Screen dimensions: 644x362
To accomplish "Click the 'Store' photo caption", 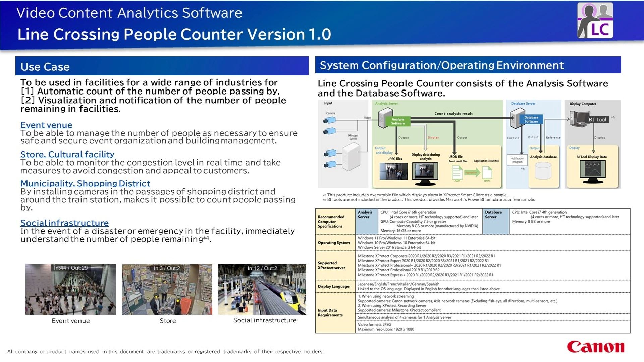I will click(168, 321).
